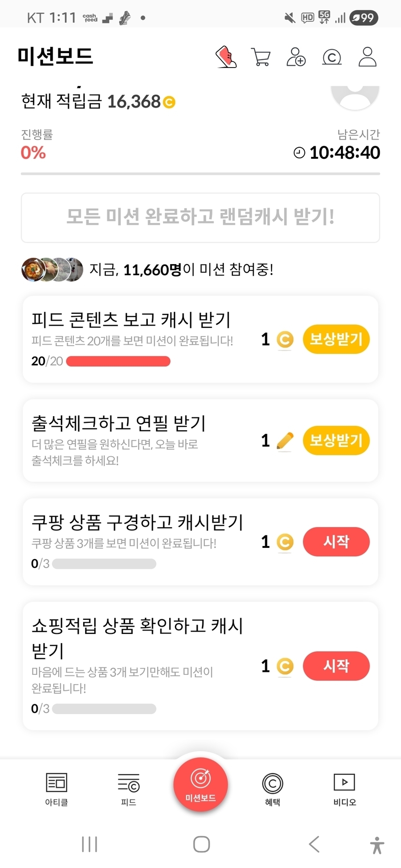Tap 모든 미션 완료하고 랜덤캐시 받기 button
The width and height of the screenshot is (401, 868).
click(x=200, y=217)
